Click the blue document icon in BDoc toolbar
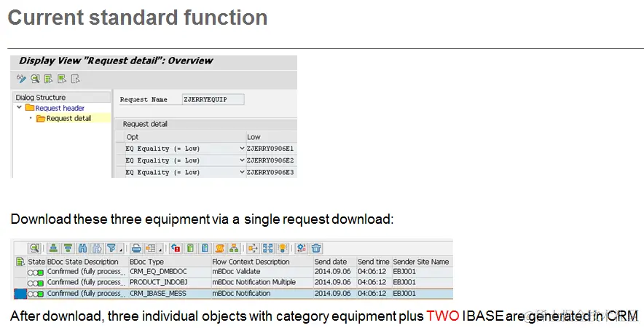 (205, 249)
